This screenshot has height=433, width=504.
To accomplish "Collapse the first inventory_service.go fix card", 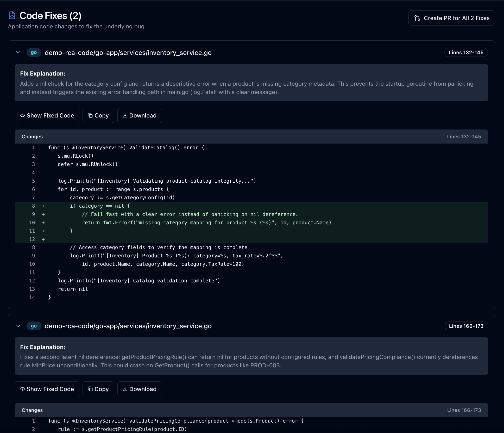I will click(x=18, y=52).
